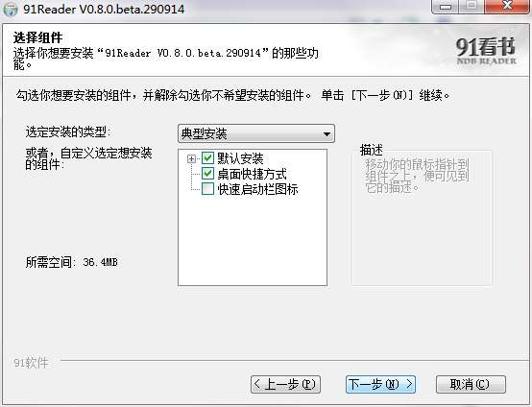
Task: Enable the 快速启动栏图标 checkbox
Action: click(x=207, y=188)
